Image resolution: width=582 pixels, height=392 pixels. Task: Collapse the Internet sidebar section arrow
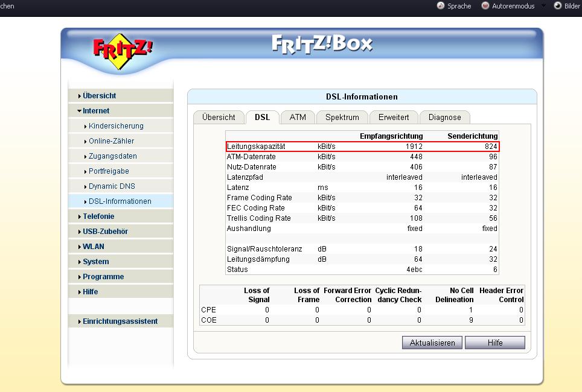coord(80,111)
